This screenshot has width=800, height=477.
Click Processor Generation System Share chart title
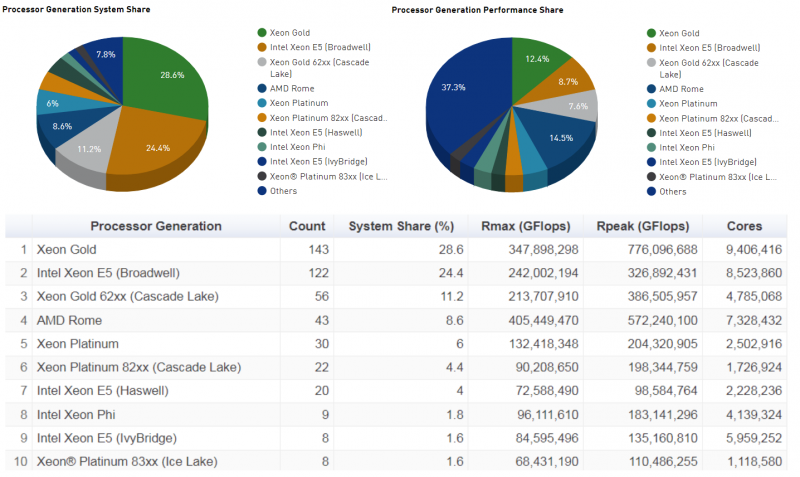click(76, 9)
